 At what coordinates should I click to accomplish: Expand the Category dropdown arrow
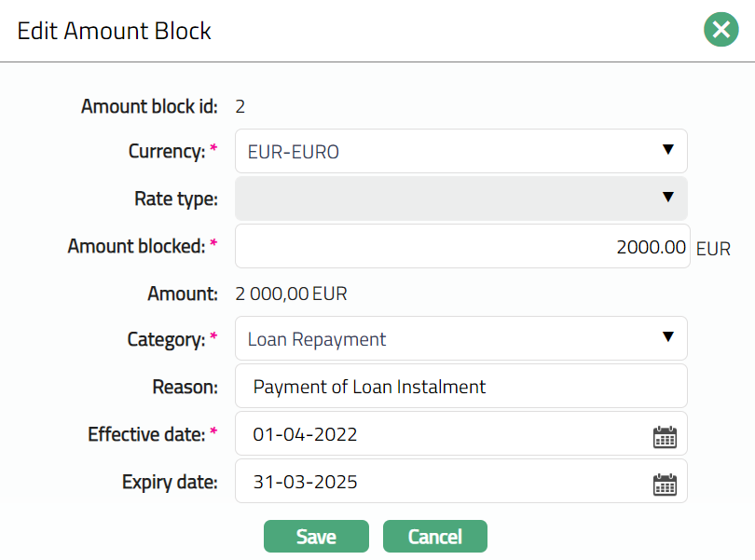coord(667,337)
